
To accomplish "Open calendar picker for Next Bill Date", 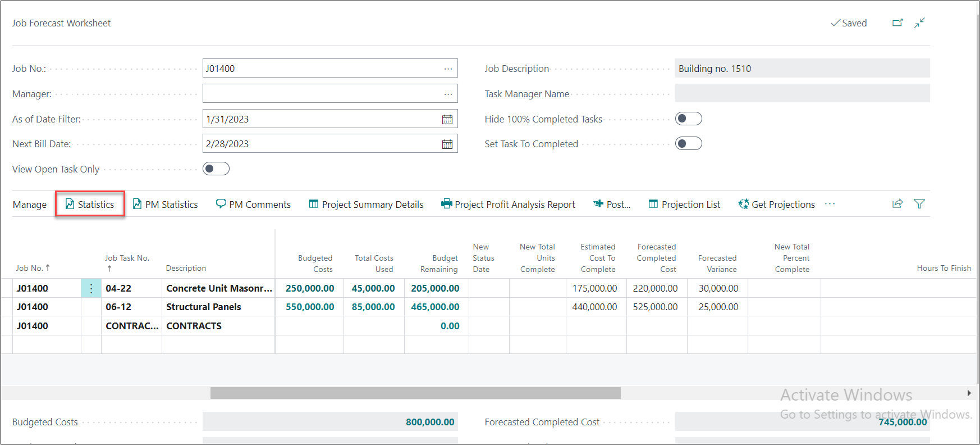I will [x=447, y=144].
